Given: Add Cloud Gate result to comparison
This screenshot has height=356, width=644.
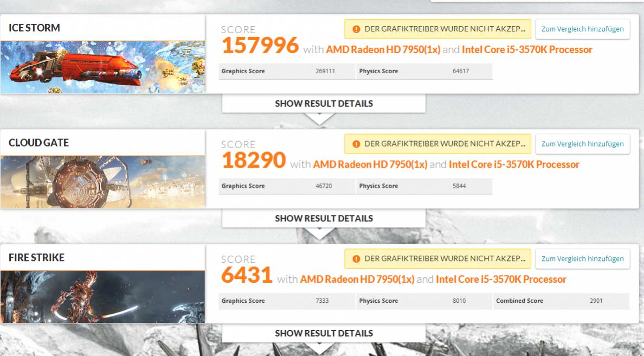Looking at the screenshot, I should (582, 144).
